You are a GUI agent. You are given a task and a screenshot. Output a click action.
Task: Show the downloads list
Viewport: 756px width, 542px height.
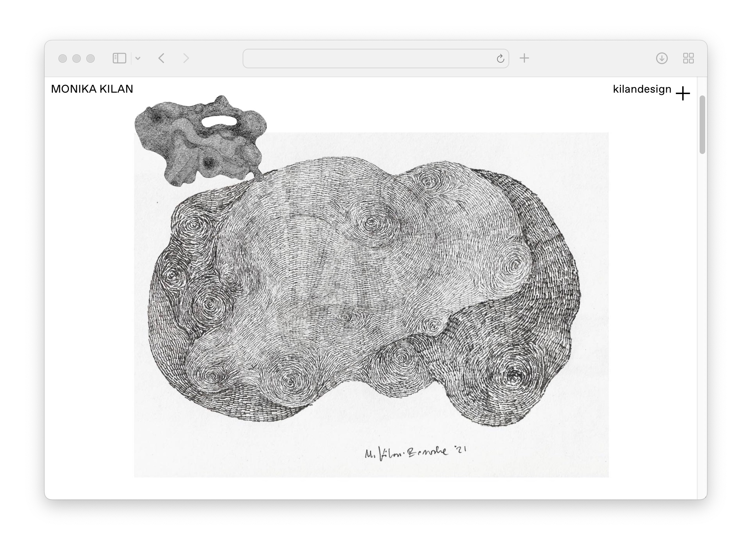(662, 58)
